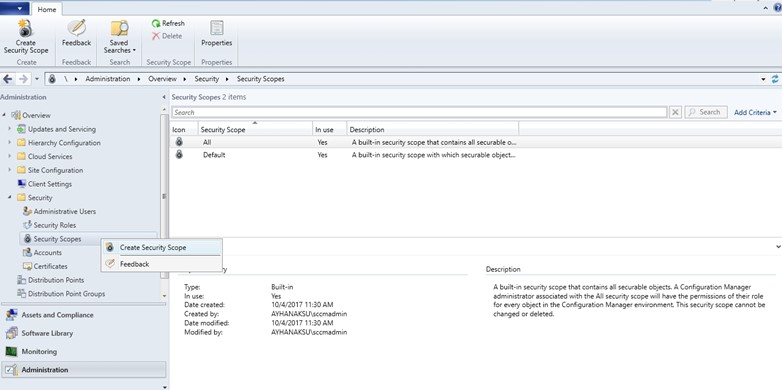Click Refresh in the ribbon
The height and width of the screenshot is (390, 782).
(168, 23)
